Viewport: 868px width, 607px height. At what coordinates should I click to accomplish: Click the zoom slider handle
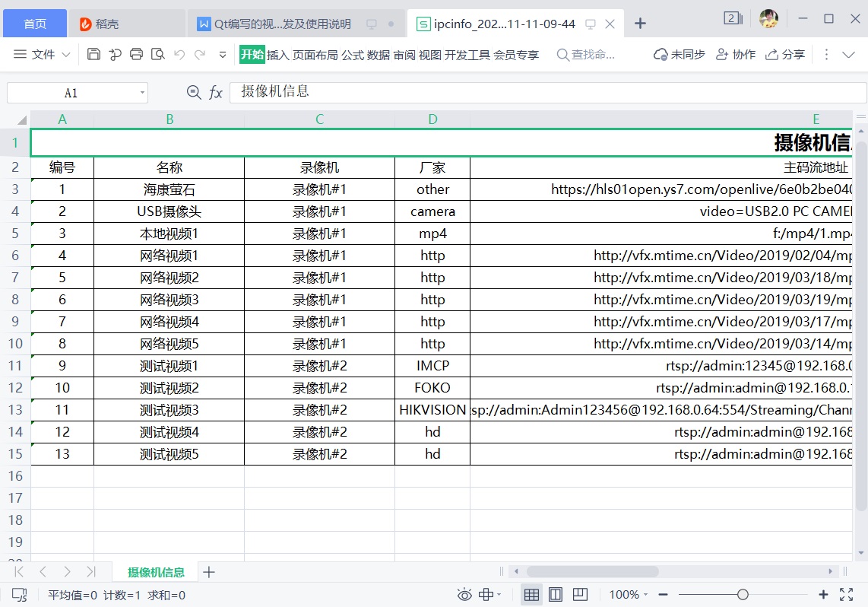[743, 594]
